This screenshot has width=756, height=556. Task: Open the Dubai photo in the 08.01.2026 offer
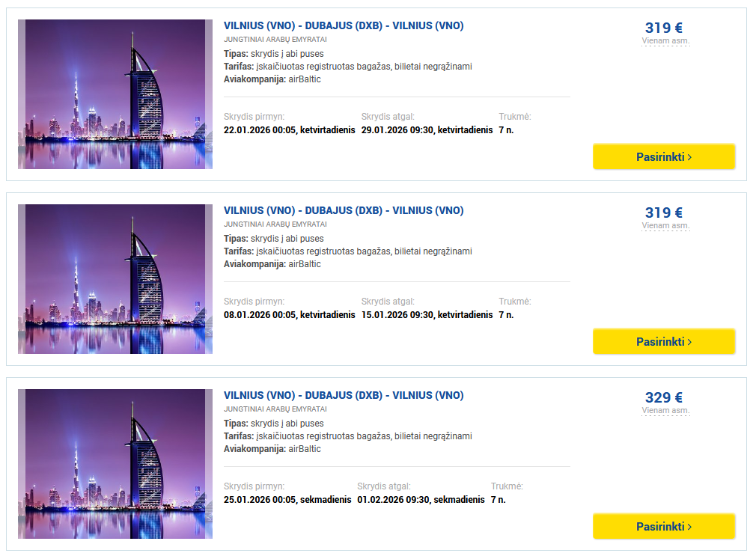click(x=115, y=279)
